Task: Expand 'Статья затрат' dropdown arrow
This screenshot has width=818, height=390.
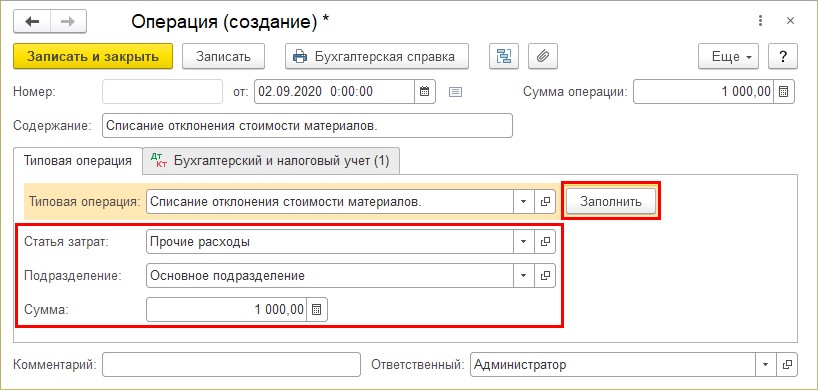Action: (x=523, y=242)
